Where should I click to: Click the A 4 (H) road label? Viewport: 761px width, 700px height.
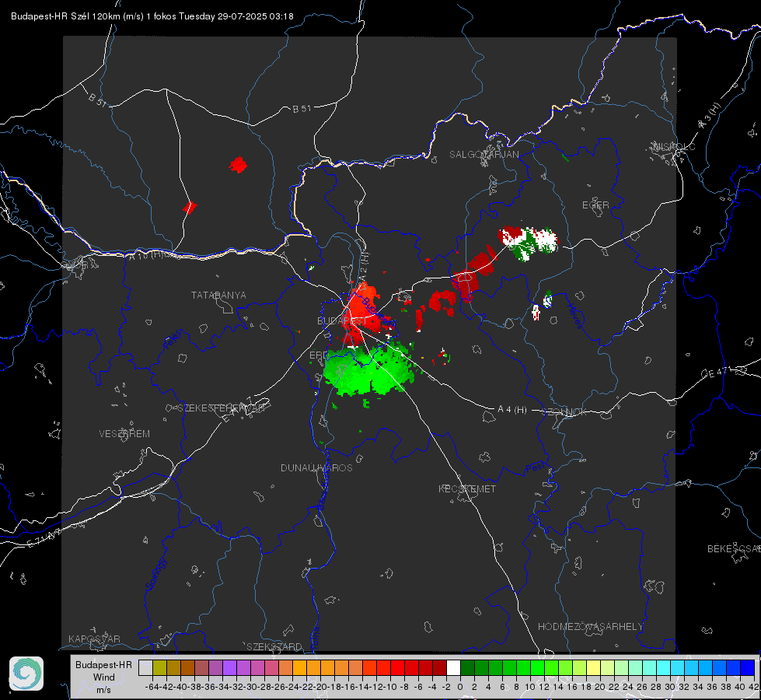point(512,410)
